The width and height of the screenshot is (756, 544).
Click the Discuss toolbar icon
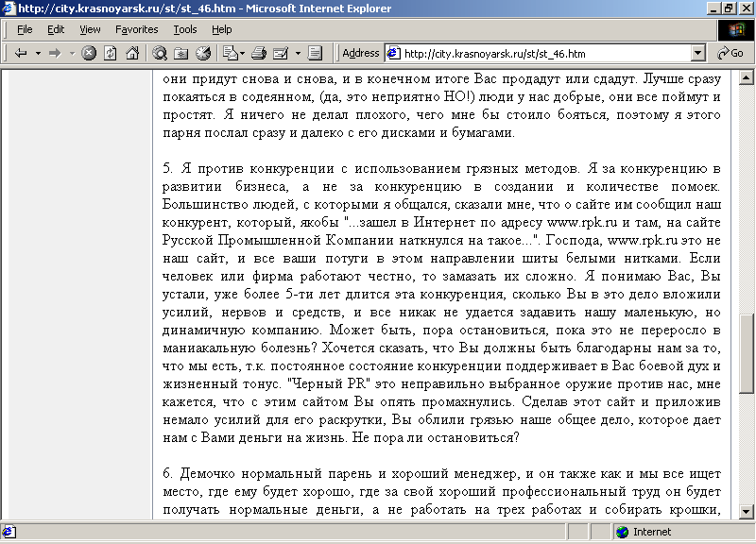click(316, 53)
